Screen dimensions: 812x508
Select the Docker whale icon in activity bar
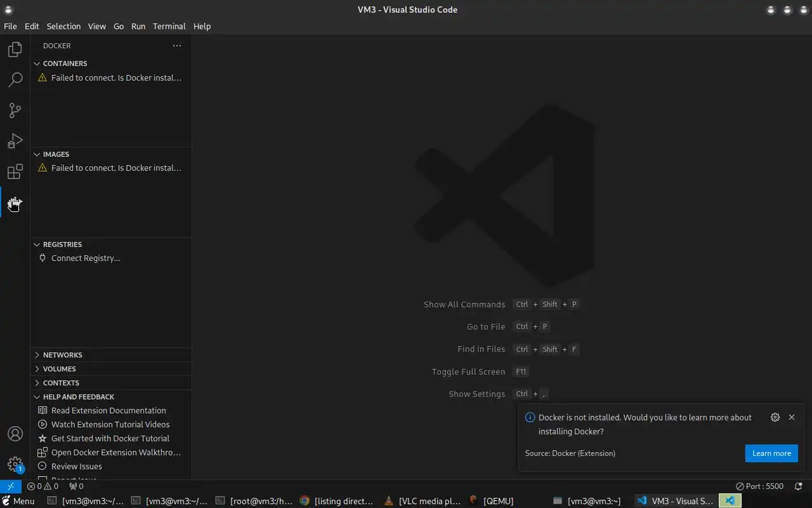15,203
